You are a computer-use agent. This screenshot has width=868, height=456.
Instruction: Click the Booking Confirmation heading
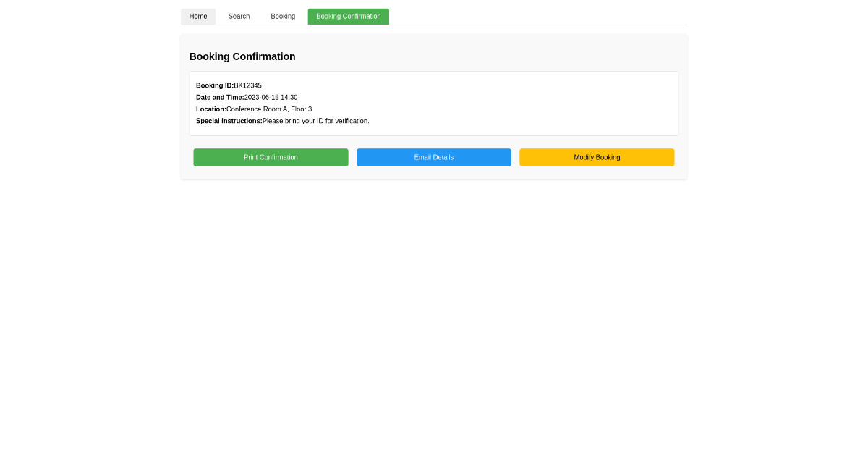coord(242,56)
